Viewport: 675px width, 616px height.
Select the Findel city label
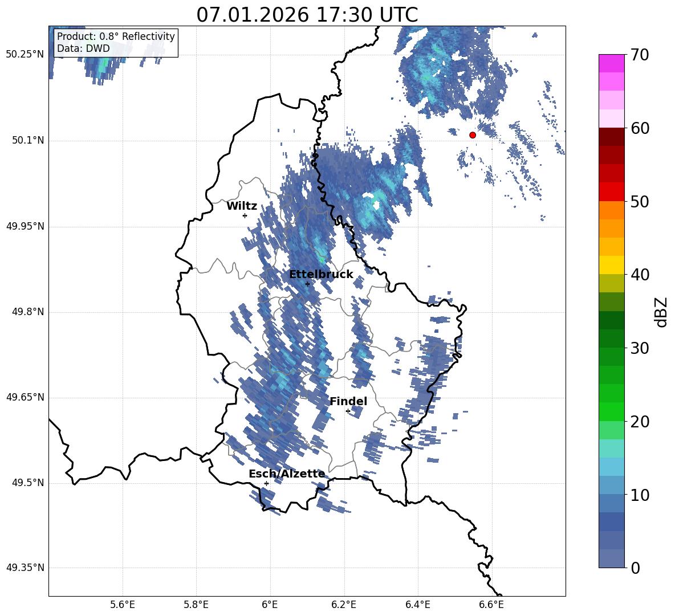348,401
